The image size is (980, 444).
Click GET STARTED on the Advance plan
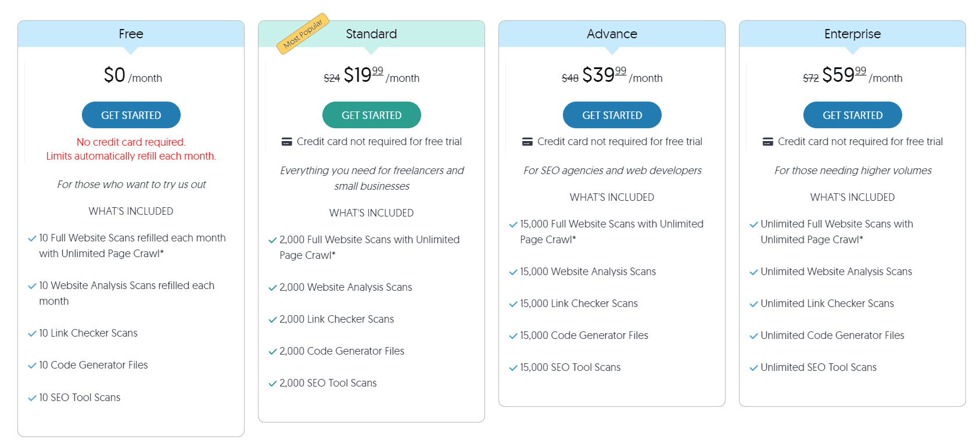tap(612, 115)
